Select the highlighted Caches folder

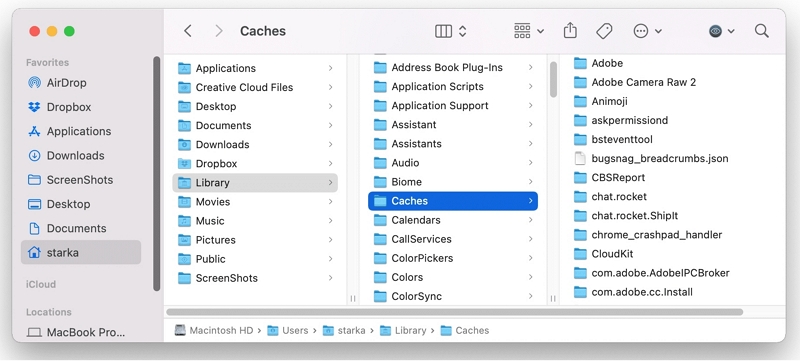(x=453, y=201)
